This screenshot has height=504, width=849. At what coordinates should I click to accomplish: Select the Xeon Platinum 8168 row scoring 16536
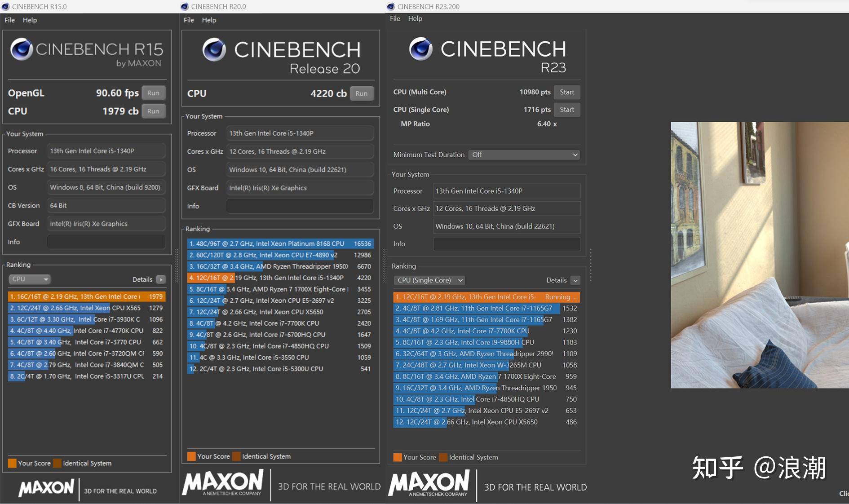click(x=280, y=243)
